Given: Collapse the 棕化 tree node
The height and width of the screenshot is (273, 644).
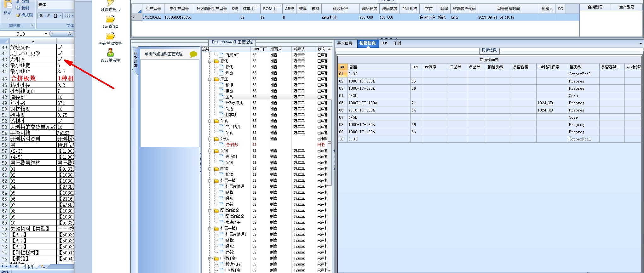Looking at the screenshot, I should tap(210, 61).
